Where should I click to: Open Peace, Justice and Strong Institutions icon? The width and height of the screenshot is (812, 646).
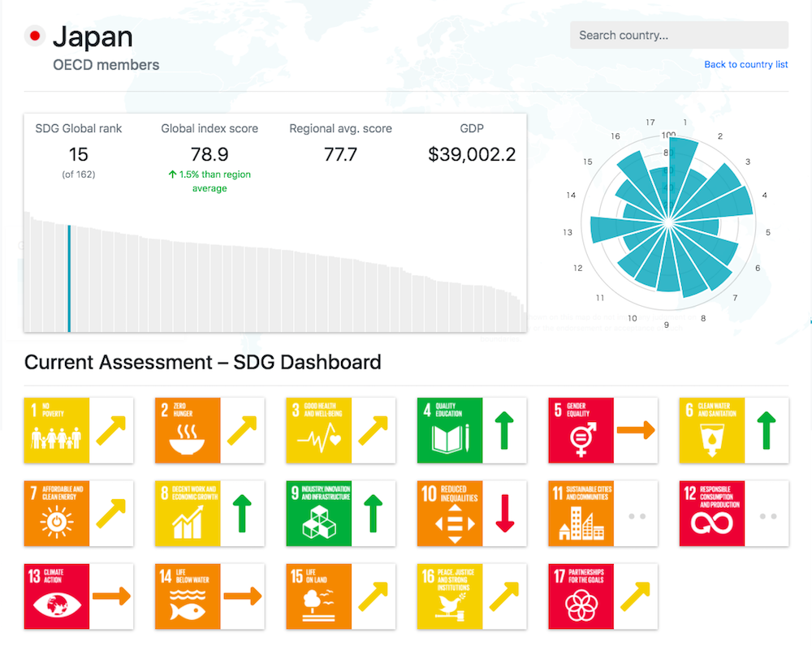[x=450, y=596]
